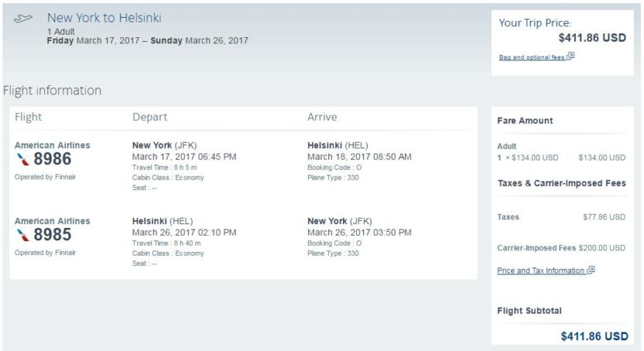Click the Flight Subtotal $411.86 USD amount
Screen dimensions: 644x351
click(594, 336)
